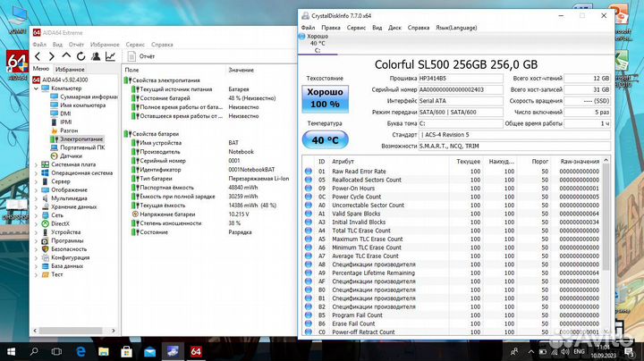The image size is (644, 361).
Task: Select the Разгон tree item
Action: pos(64,130)
